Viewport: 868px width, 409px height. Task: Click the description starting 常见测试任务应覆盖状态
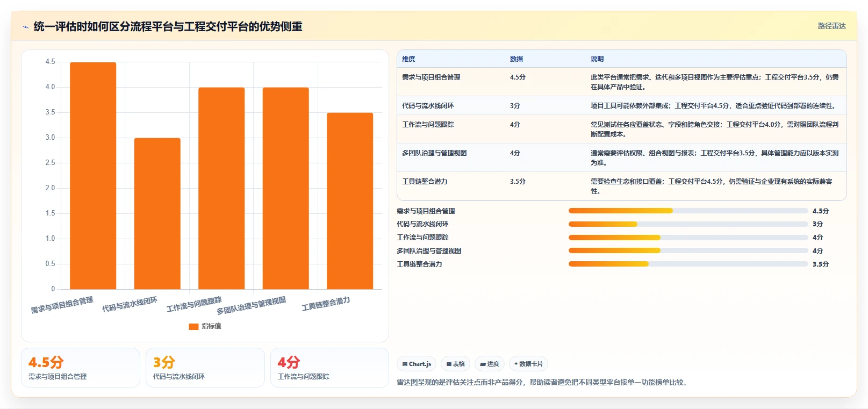[x=715, y=130]
